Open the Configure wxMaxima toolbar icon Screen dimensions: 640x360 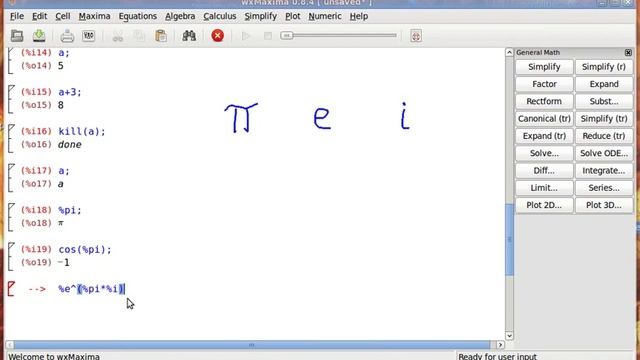[89, 36]
